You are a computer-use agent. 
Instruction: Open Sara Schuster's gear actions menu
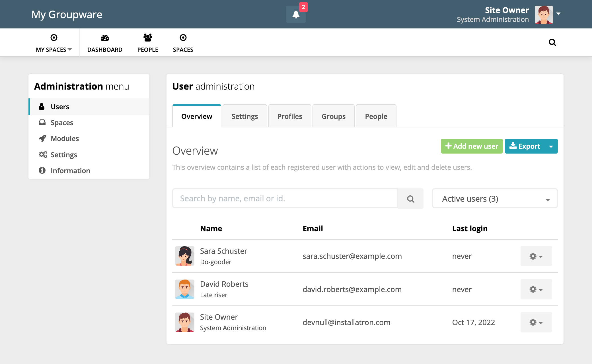(536, 256)
